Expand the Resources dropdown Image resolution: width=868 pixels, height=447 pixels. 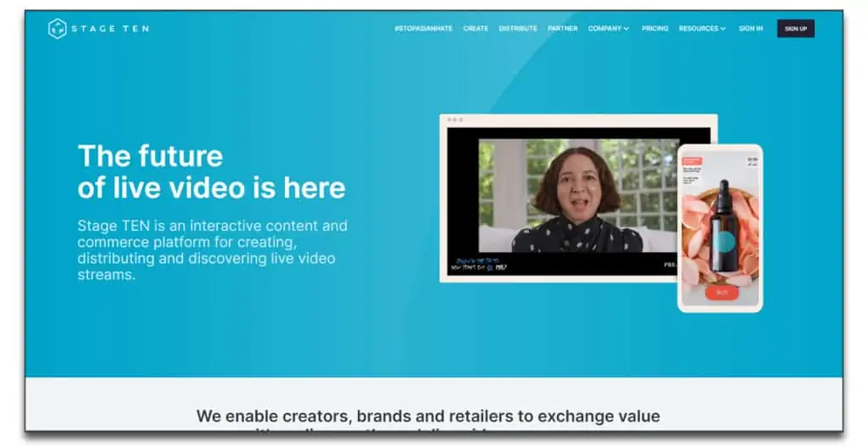point(702,28)
